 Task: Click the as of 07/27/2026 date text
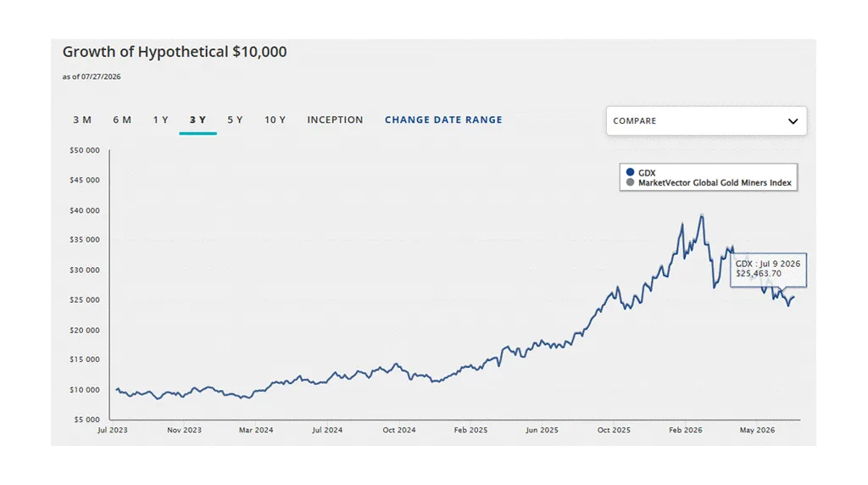pyautogui.click(x=92, y=77)
